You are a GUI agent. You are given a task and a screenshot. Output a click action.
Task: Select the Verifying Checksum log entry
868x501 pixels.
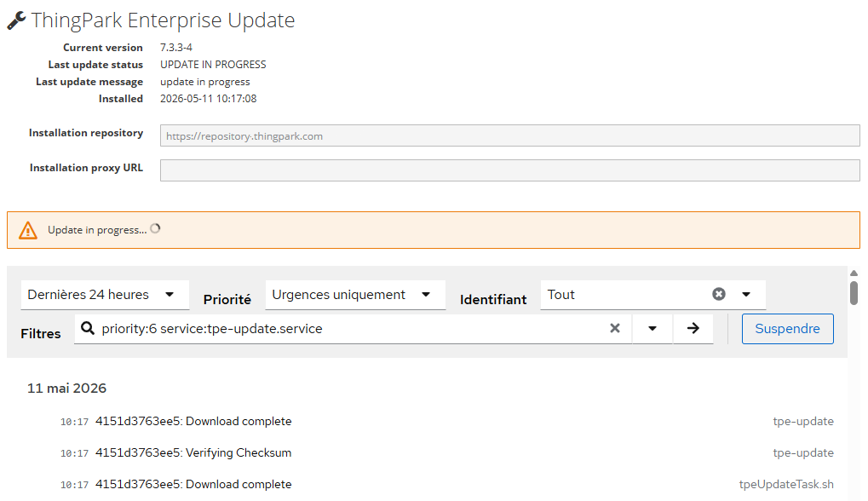coord(446,452)
